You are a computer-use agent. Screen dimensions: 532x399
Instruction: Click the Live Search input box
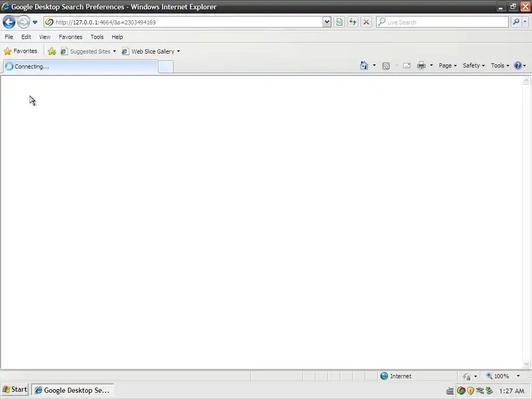click(x=443, y=22)
